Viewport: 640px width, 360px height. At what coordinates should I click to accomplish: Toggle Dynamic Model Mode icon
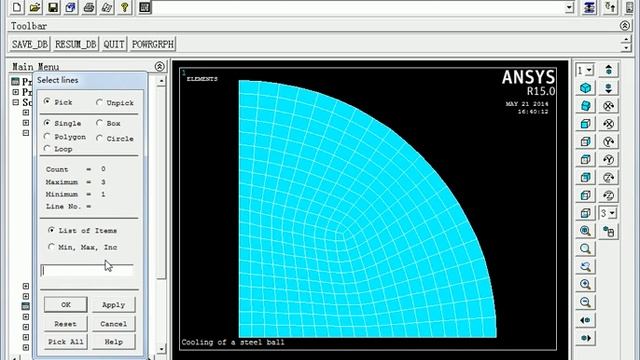coord(609,231)
